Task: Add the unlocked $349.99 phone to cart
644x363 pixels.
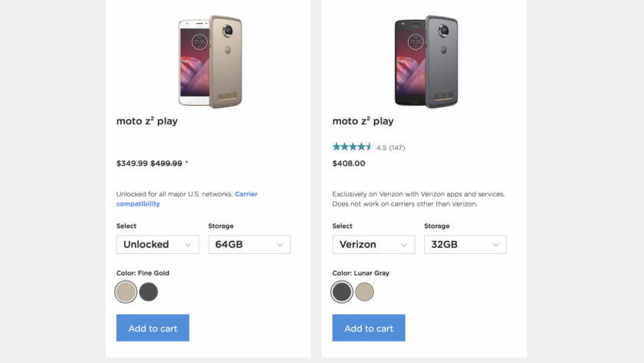Action: pos(153,328)
